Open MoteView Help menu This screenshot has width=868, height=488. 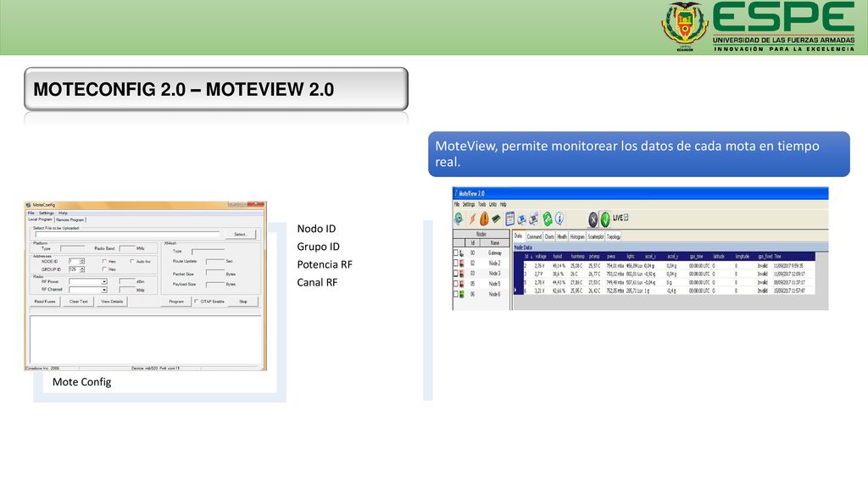pos(504,204)
